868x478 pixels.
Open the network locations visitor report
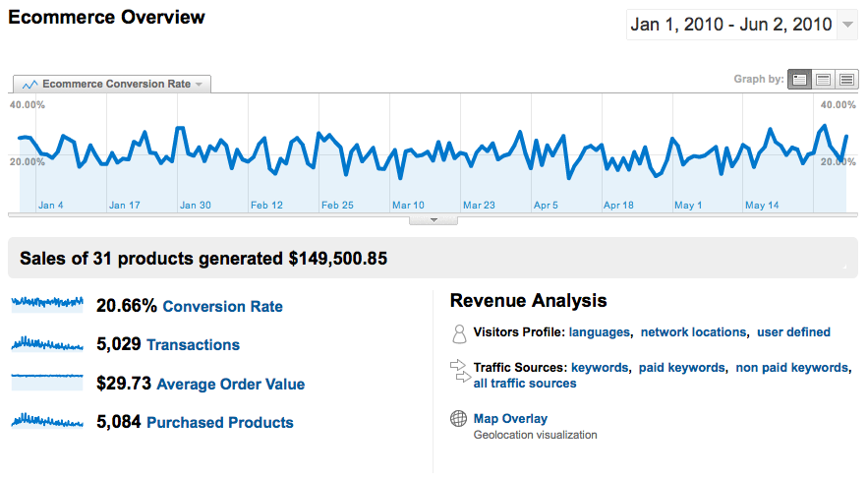click(x=693, y=332)
